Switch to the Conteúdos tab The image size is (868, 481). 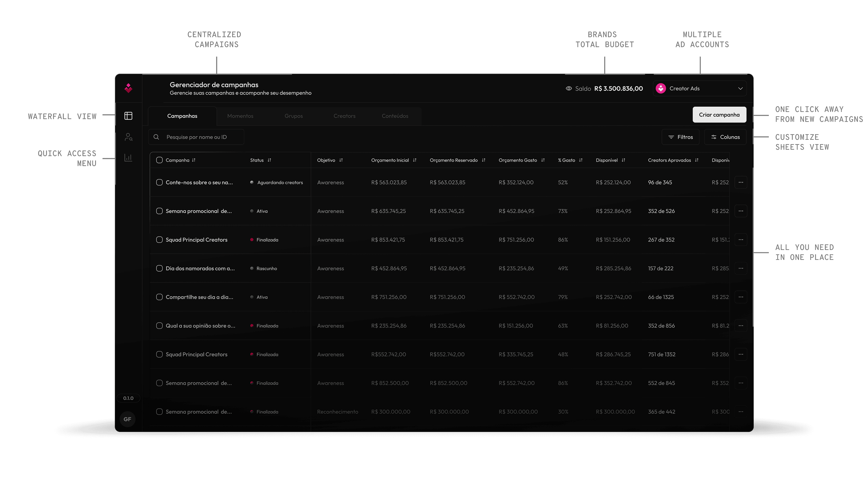point(395,116)
